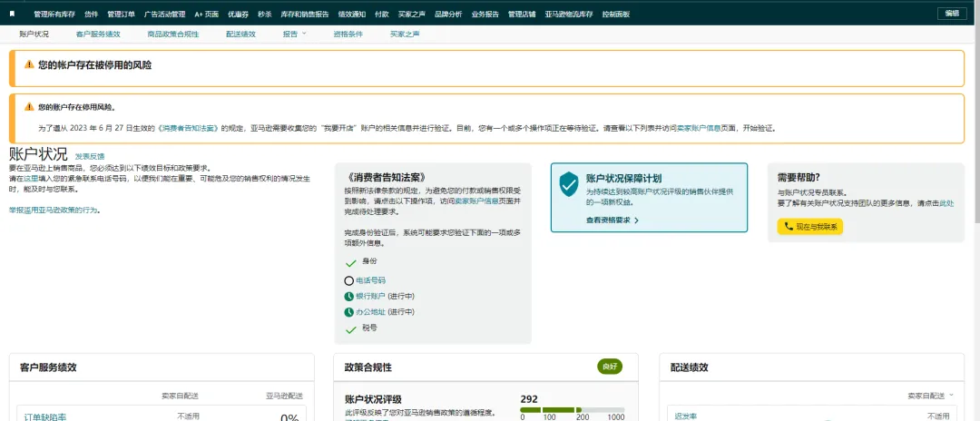The width and height of the screenshot is (980, 421).
Task: Expand the 报告 dropdown in sub-navigation
Action: [295, 34]
